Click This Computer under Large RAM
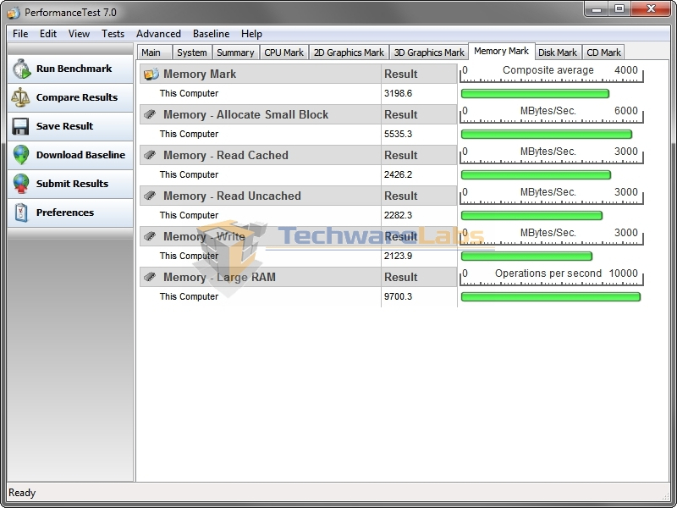Image resolution: width=677 pixels, height=508 pixels. tap(189, 297)
